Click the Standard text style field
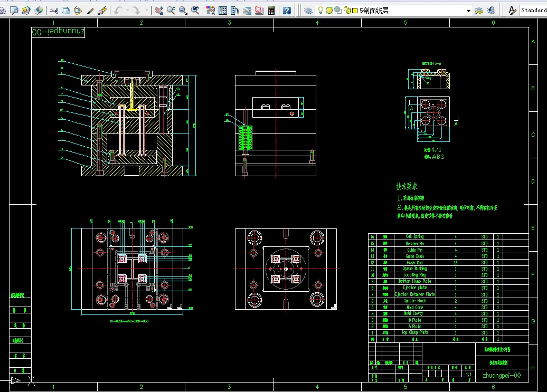This screenshot has height=392, width=547. pos(533,10)
